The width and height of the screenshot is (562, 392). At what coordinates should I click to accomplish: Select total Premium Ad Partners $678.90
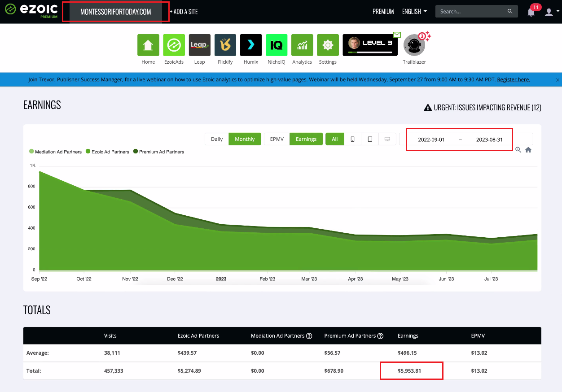tap(334, 371)
